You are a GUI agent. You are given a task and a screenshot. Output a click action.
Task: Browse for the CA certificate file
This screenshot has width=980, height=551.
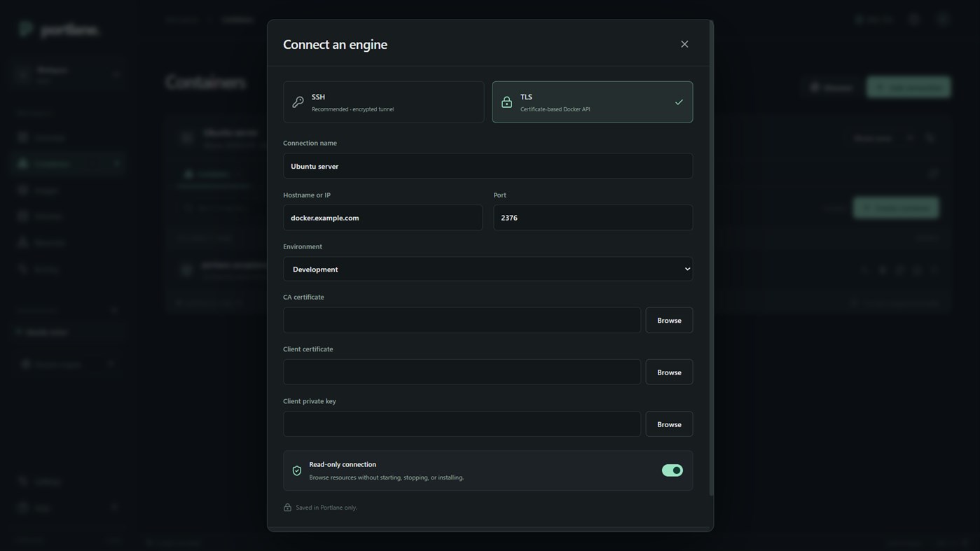[x=669, y=320]
